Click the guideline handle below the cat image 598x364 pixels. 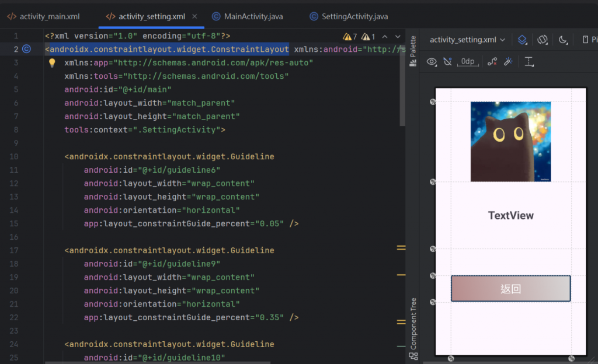(433, 181)
